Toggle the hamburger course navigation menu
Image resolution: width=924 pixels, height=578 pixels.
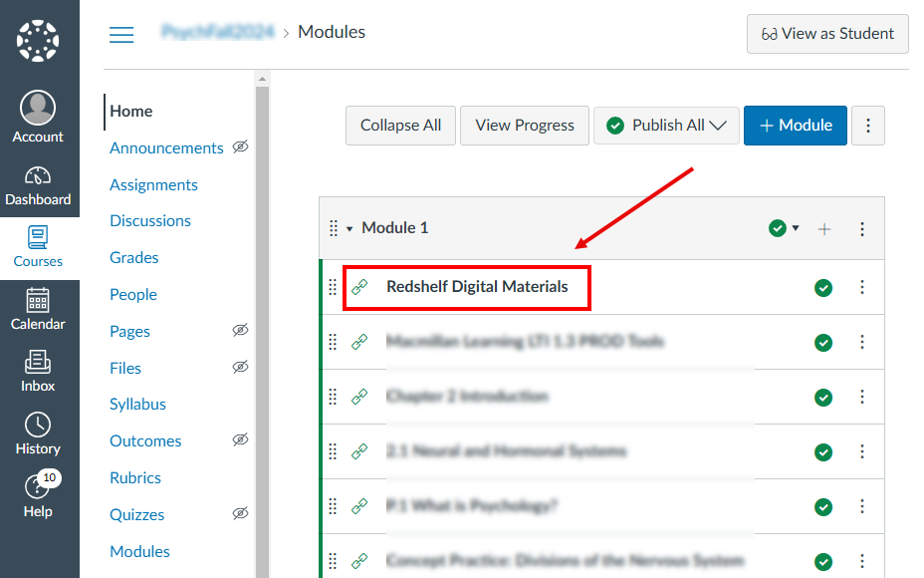pyautogui.click(x=121, y=34)
